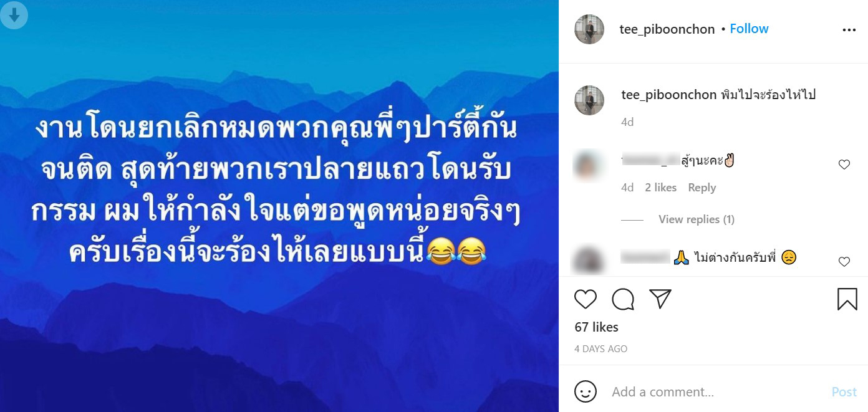Click the comment speech bubble icon
Image resolution: width=868 pixels, height=412 pixels.
click(x=623, y=300)
